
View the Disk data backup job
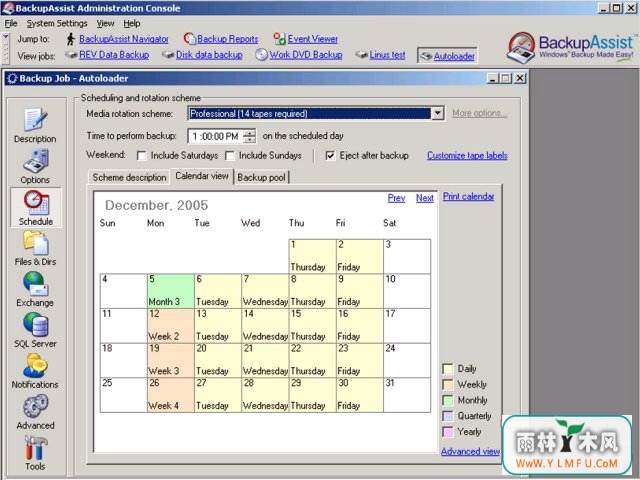tap(209, 55)
